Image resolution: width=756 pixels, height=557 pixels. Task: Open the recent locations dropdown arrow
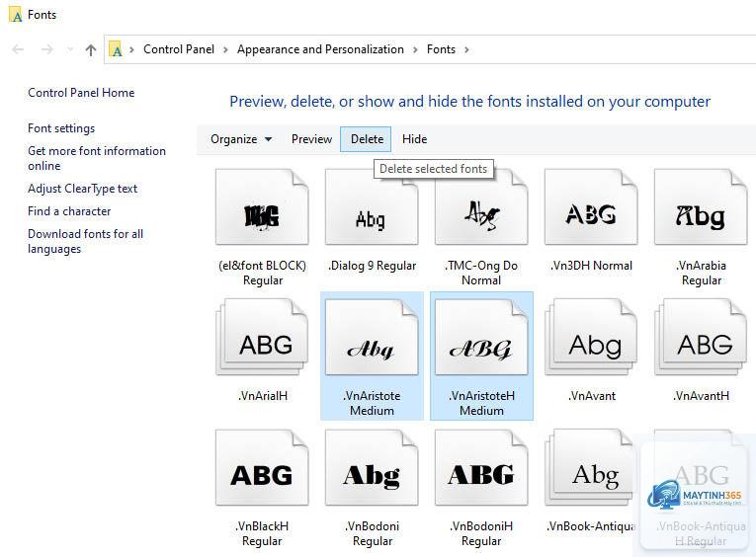tap(70, 49)
